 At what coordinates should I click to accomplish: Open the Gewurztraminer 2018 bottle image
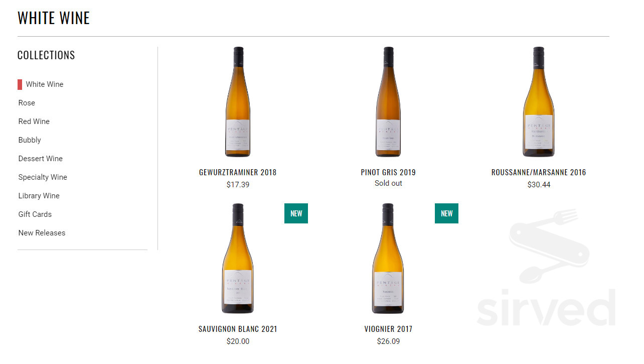pyautogui.click(x=238, y=102)
